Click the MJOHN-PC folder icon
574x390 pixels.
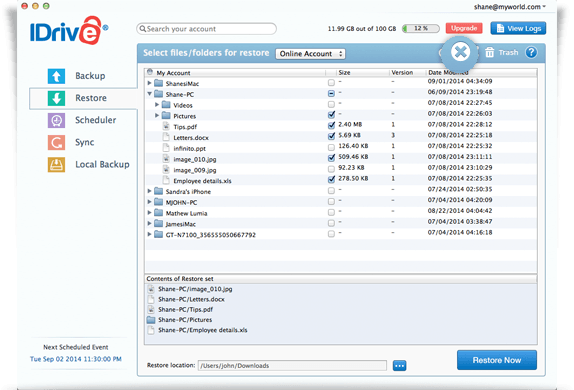point(159,202)
